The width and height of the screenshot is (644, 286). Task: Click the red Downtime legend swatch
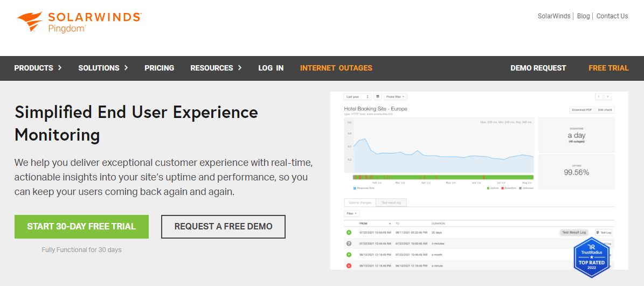tap(502, 188)
